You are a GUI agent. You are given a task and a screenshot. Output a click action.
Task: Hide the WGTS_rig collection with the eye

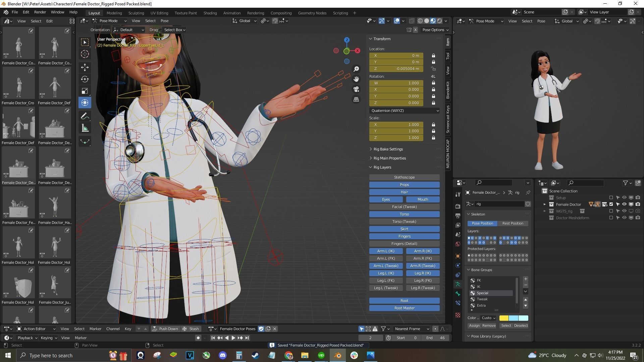pyautogui.click(x=624, y=211)
